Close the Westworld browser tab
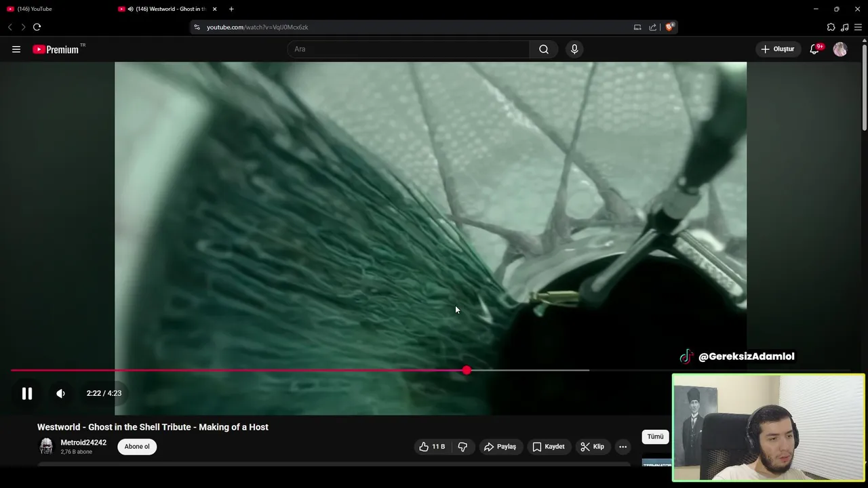The width and height of the screenshot is (868, 488). pos(214,9)
